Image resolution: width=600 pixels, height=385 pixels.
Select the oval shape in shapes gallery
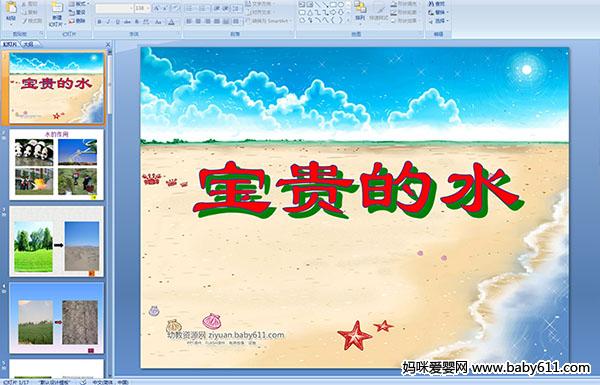click(341, 5)
